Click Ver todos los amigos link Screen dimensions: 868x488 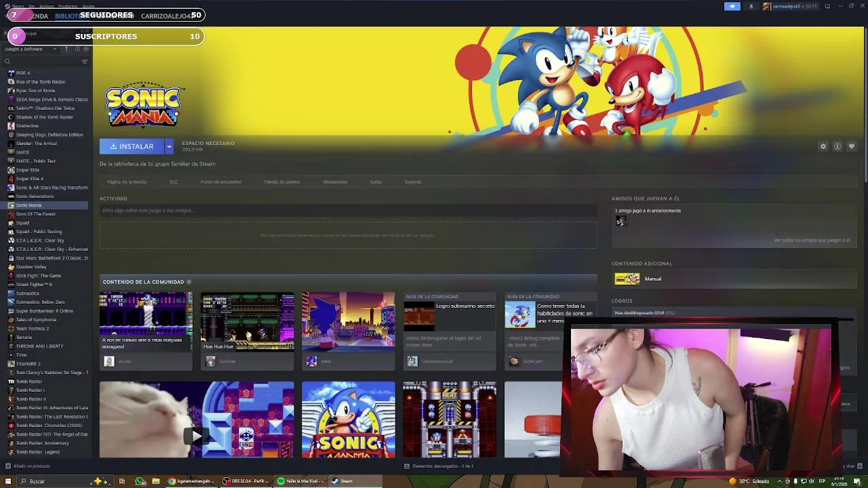coord(812,240)
